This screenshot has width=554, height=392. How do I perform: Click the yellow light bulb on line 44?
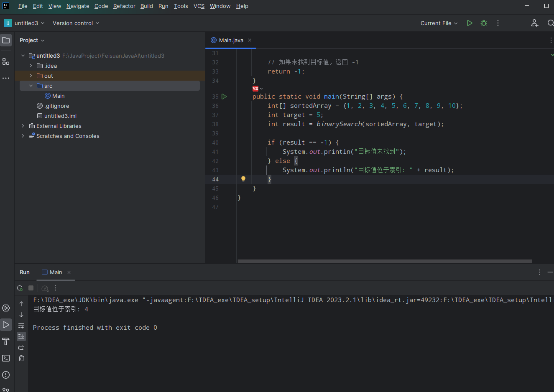[243, 179]
